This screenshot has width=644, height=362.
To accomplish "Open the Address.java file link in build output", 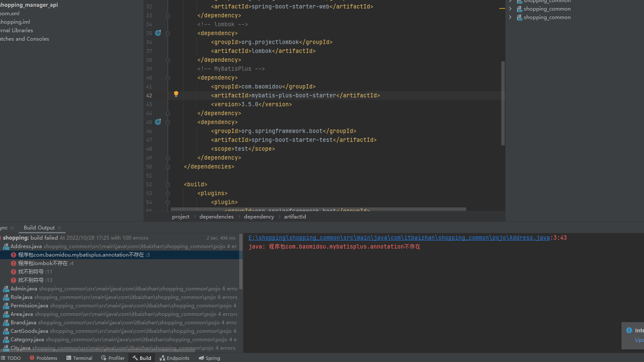I will coord(399,238).
